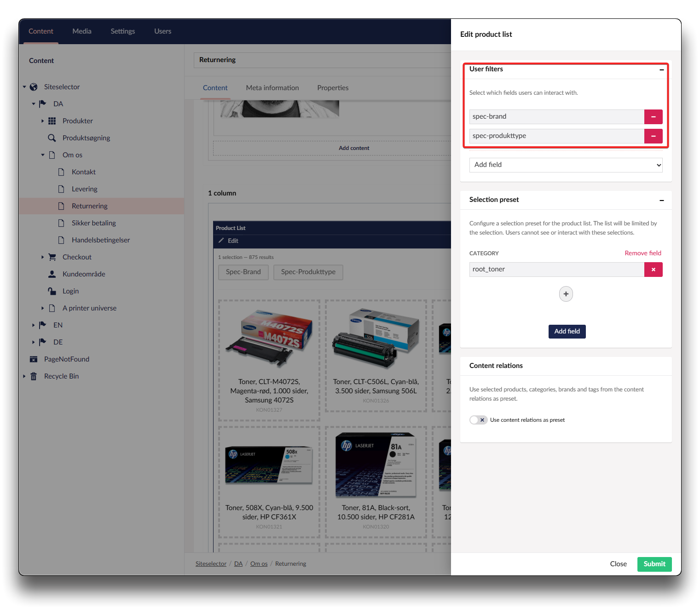Click the Close button in the panel
This screenshot has height=609, width=700.
(618, 564)
